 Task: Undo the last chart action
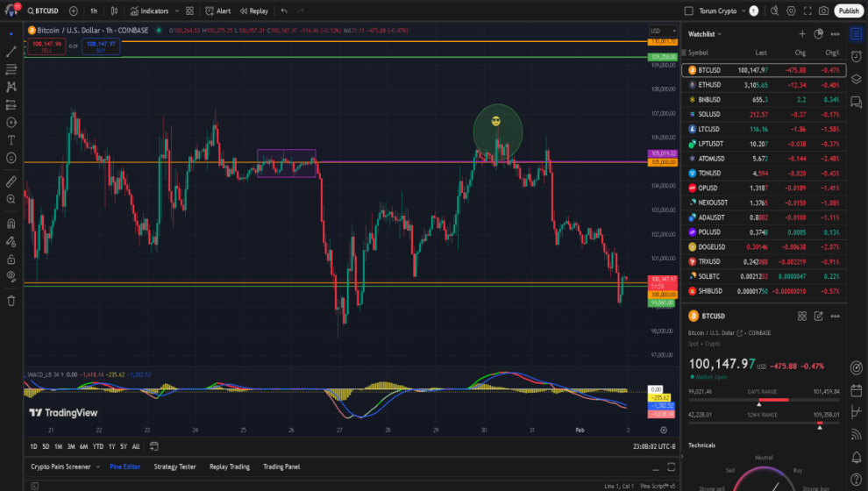coord(284,11)
